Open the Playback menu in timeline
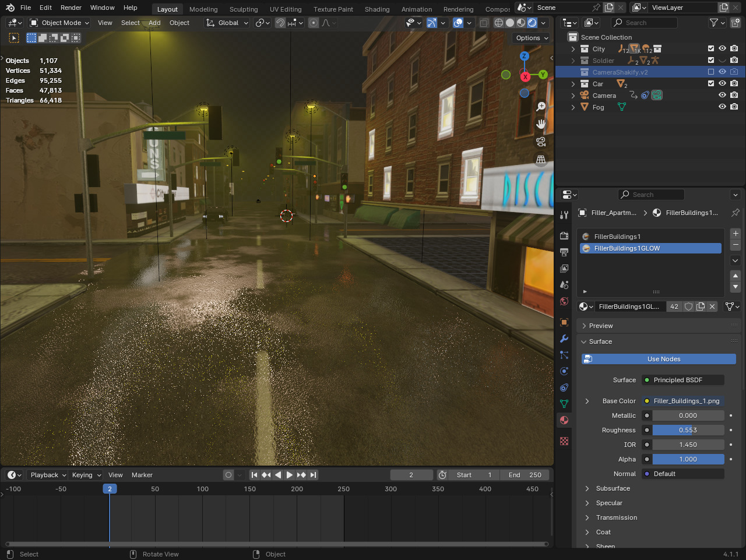 click(x=48, y=475)
